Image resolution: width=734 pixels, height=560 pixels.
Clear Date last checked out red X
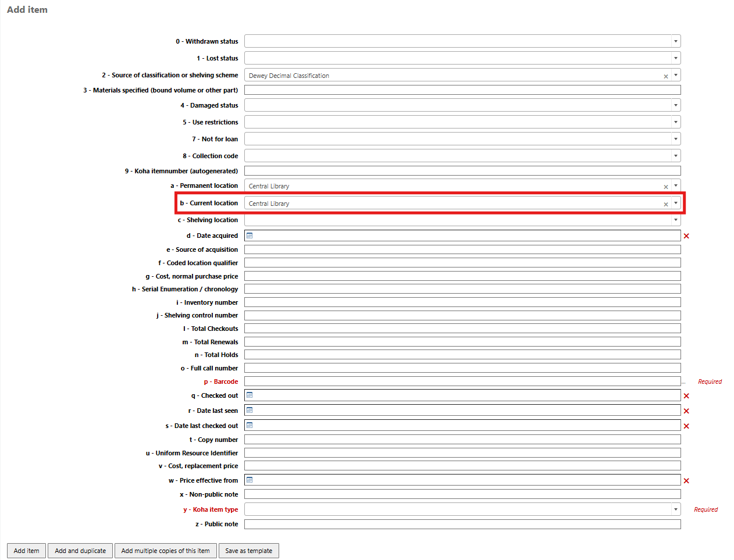[x=686, y=426]
